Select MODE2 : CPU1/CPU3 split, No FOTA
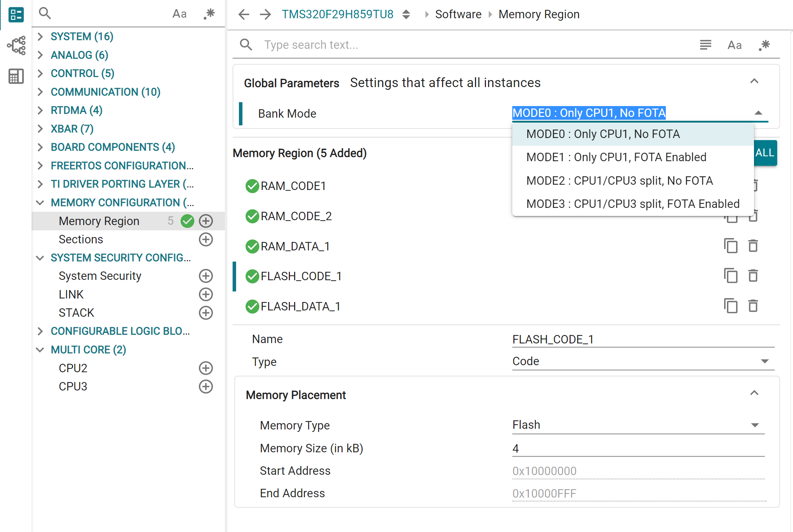The width and height of the screenshot is (793, 532). pos(619,180)
